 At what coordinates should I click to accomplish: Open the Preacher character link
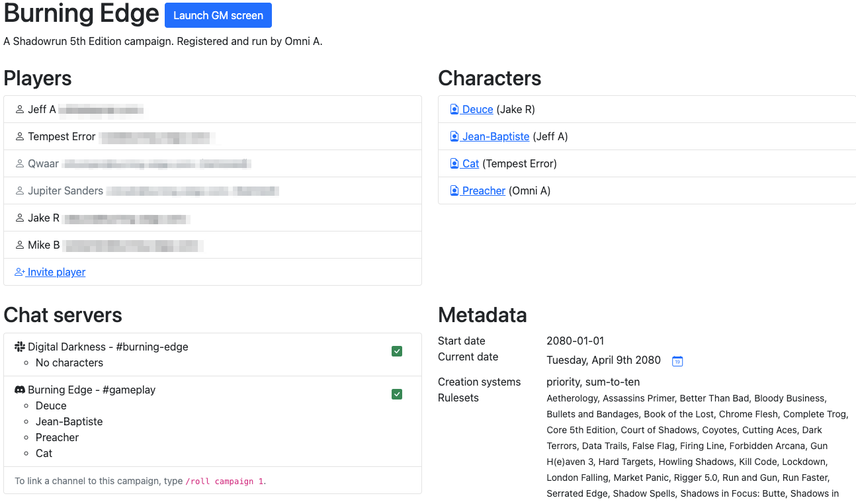tap(484, 191)
